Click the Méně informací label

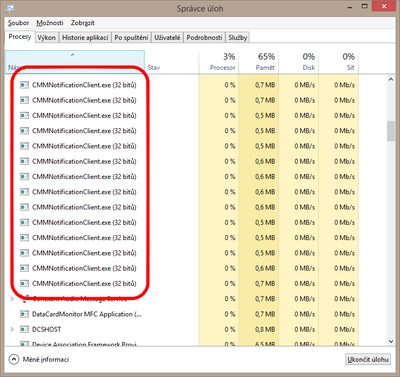click(46, 359)
